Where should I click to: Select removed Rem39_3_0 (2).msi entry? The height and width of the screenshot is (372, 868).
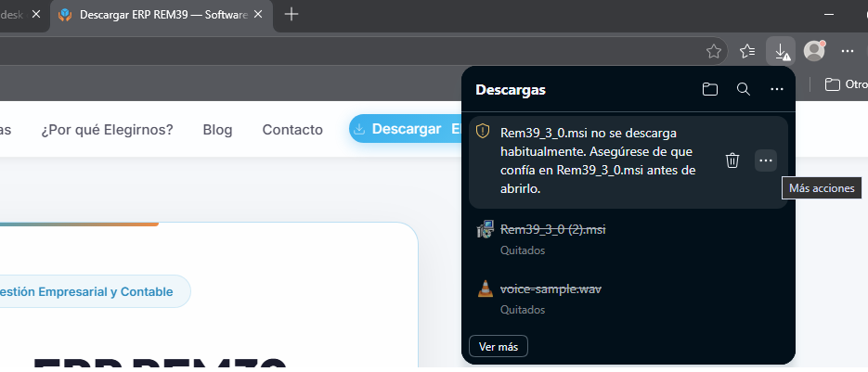[x=628, y=238]
